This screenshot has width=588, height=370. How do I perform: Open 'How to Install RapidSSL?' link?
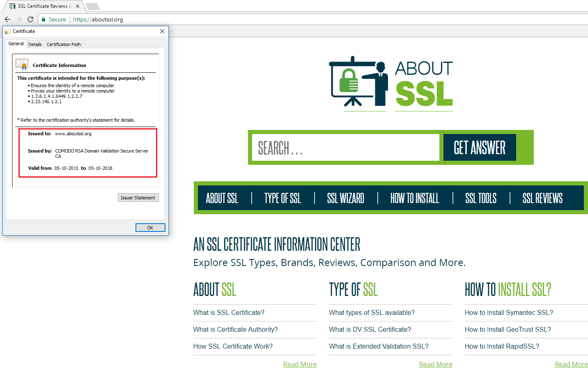(502, 347)
